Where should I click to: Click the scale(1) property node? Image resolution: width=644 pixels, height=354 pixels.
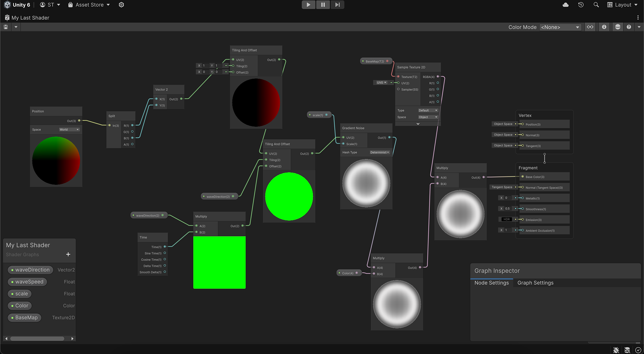coord(319,115)
